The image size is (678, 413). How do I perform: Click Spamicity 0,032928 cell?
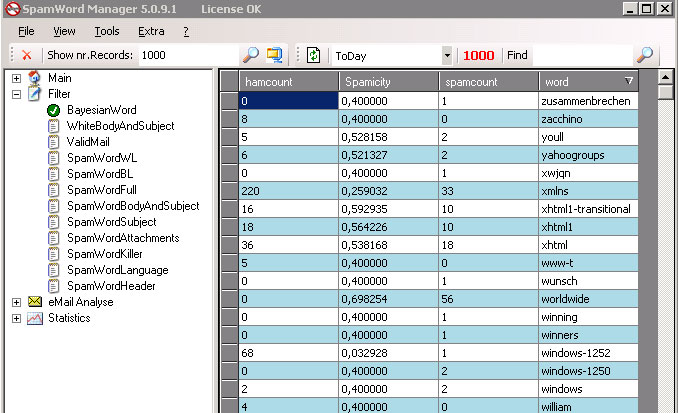coord(388,353)
